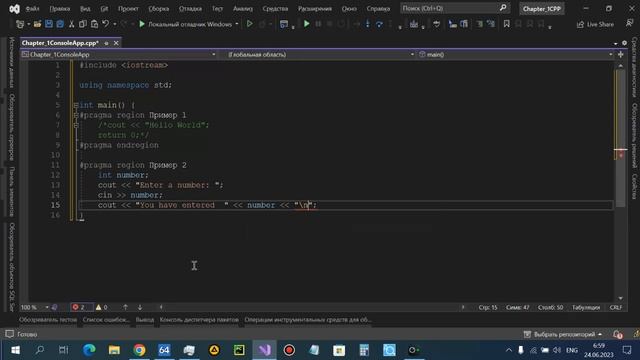This screenshot has height=360, width=640.
Task: Click the notifications bell icon
Action: coord(617,335)
